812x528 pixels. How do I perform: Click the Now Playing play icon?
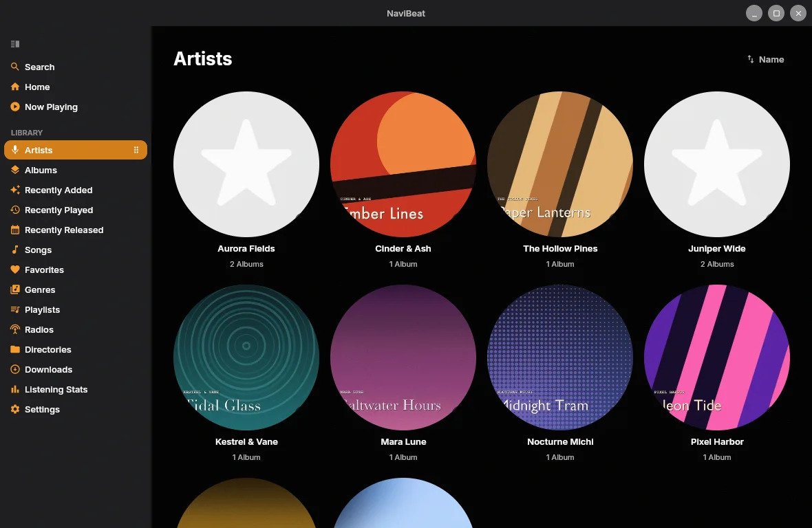click(15, 107)
